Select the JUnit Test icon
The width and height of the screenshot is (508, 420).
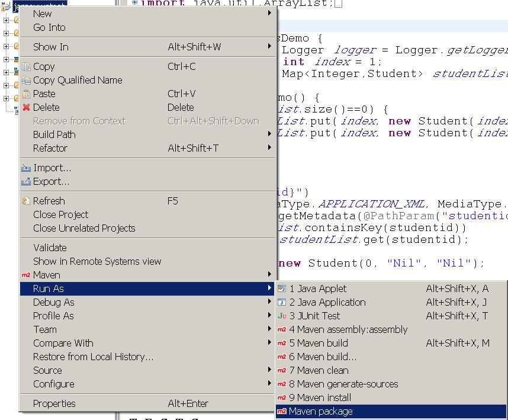(x=281, y=316)
